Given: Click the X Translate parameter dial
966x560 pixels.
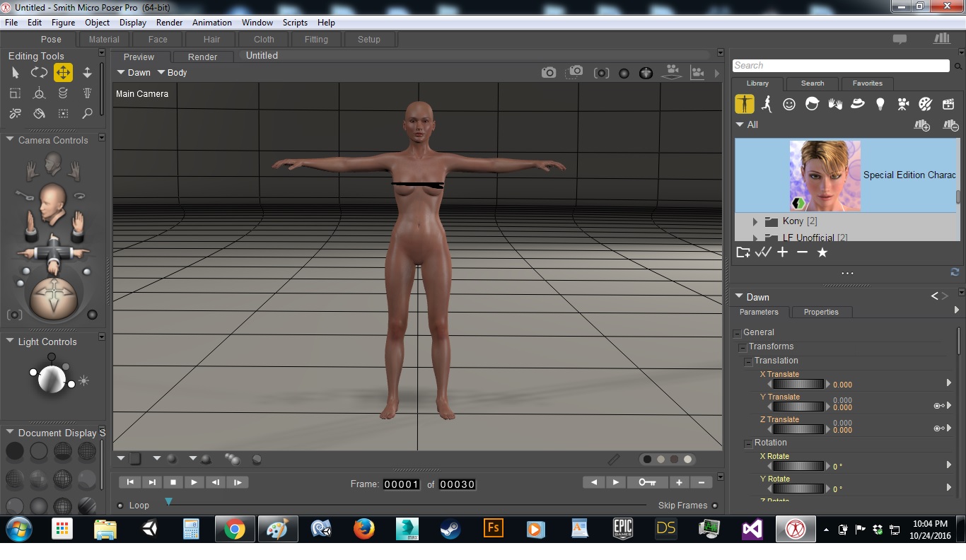Looking at the screenshot, I should [798, 384].
